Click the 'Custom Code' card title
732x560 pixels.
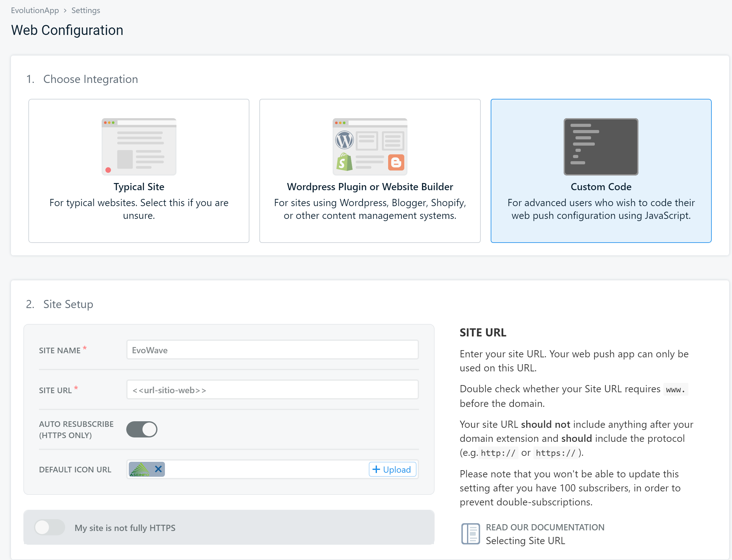(x=601, y=187)
